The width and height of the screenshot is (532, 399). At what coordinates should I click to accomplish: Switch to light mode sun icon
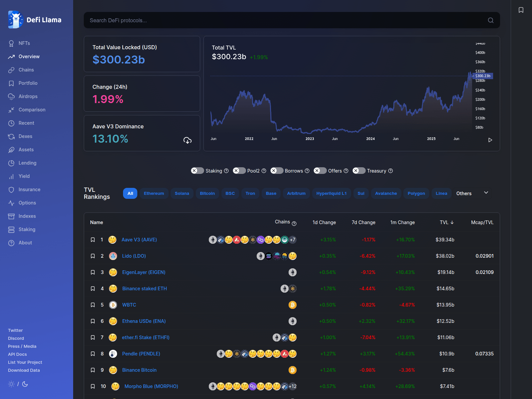(x=11, y=384)
